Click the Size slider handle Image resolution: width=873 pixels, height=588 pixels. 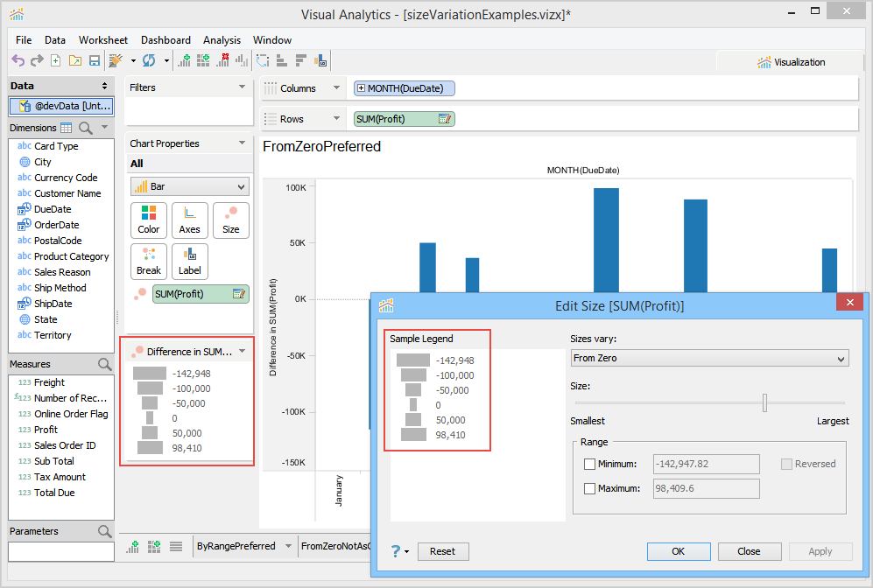[764, 402]
